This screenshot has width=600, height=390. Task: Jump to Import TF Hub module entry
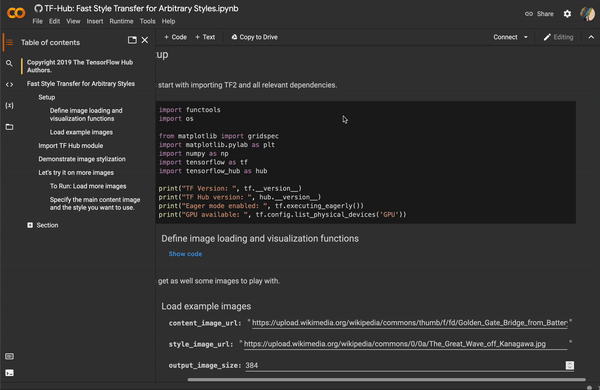click(x=70, y=146)
